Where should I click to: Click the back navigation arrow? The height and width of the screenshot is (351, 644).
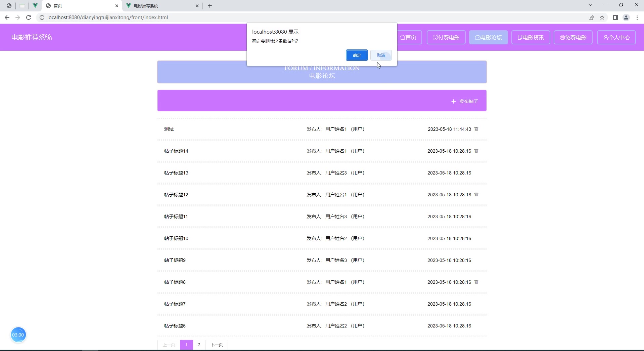(7, 17)
